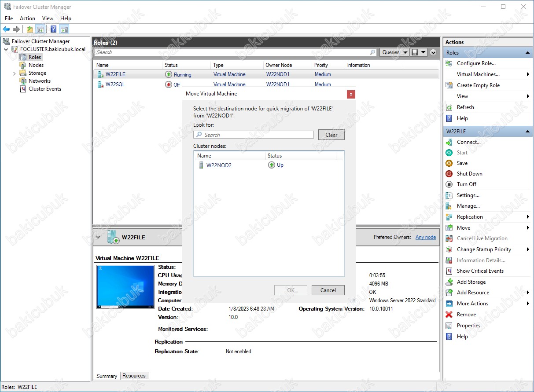Click the Turn Off icon in Actions

point(449,184)
